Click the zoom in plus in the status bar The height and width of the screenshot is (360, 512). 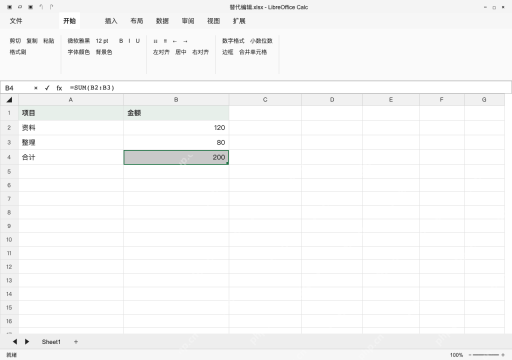coord(503,355)
